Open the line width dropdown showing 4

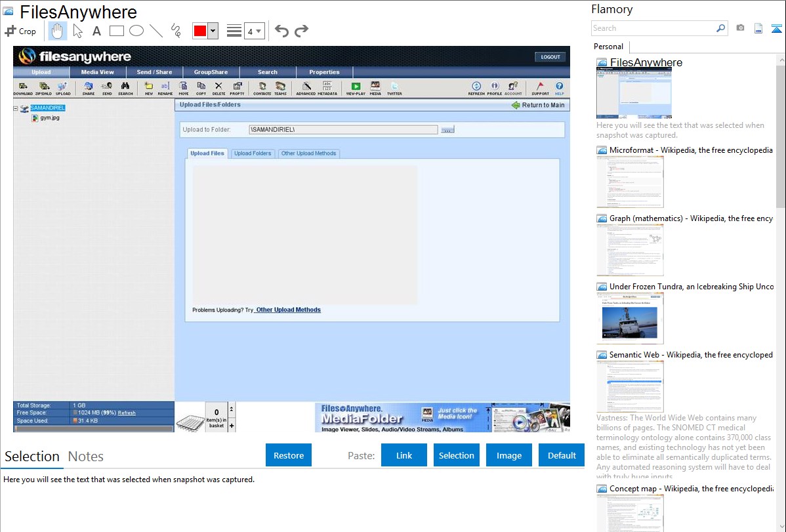[254, 31]
